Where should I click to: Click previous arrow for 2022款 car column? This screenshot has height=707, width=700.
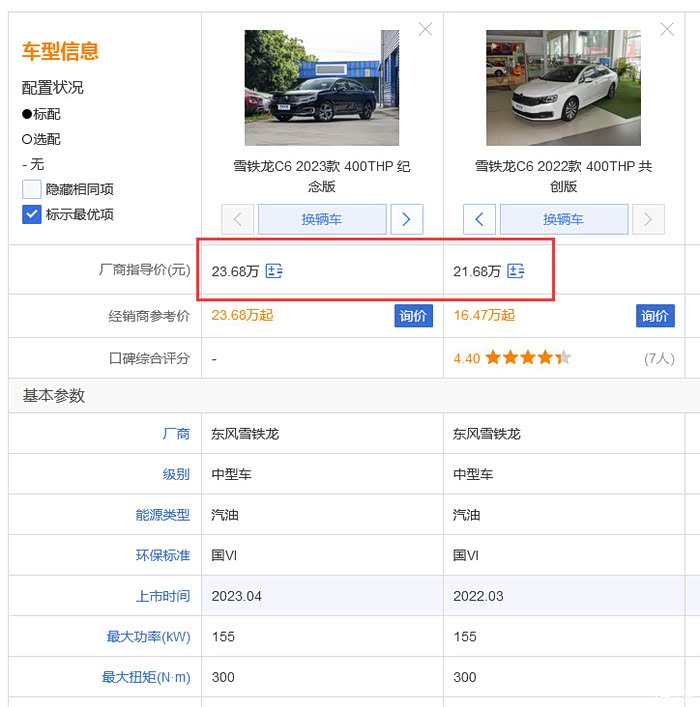pos(480,219)
